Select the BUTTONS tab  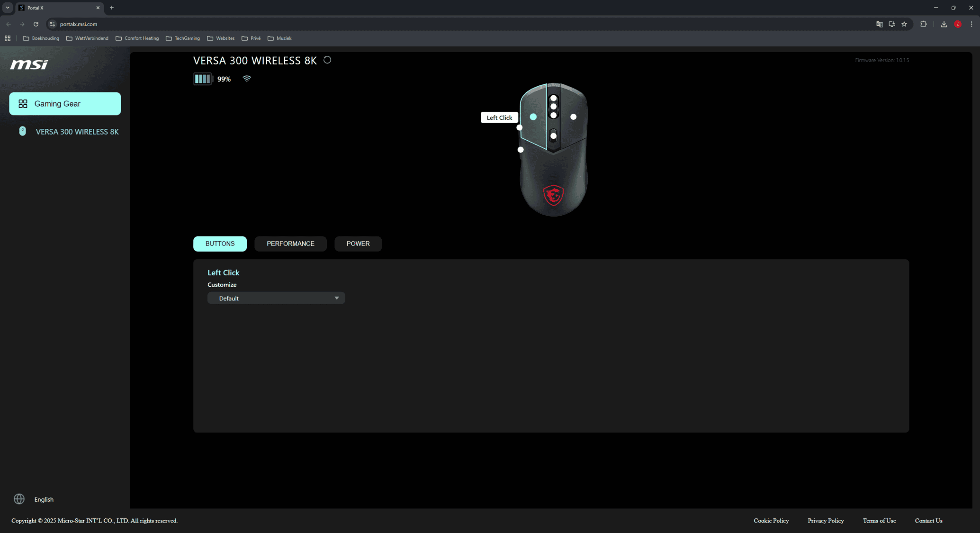point(220,244)
